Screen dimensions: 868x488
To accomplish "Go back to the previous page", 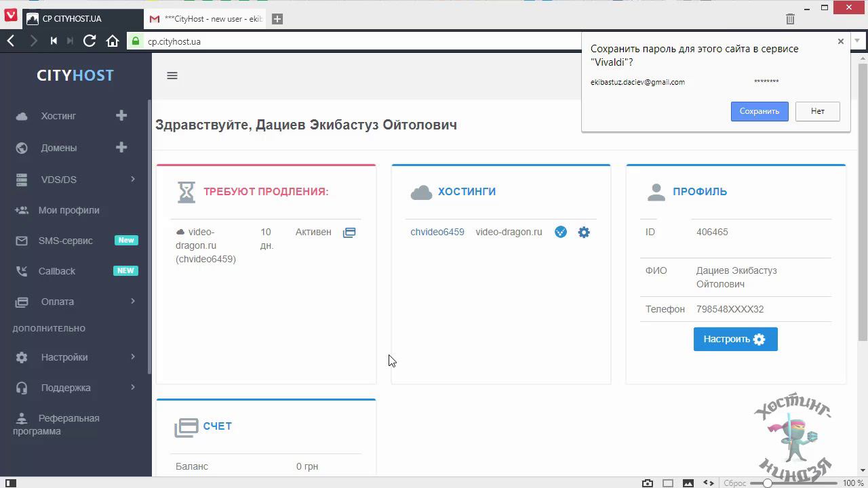I will click(11, 41).
